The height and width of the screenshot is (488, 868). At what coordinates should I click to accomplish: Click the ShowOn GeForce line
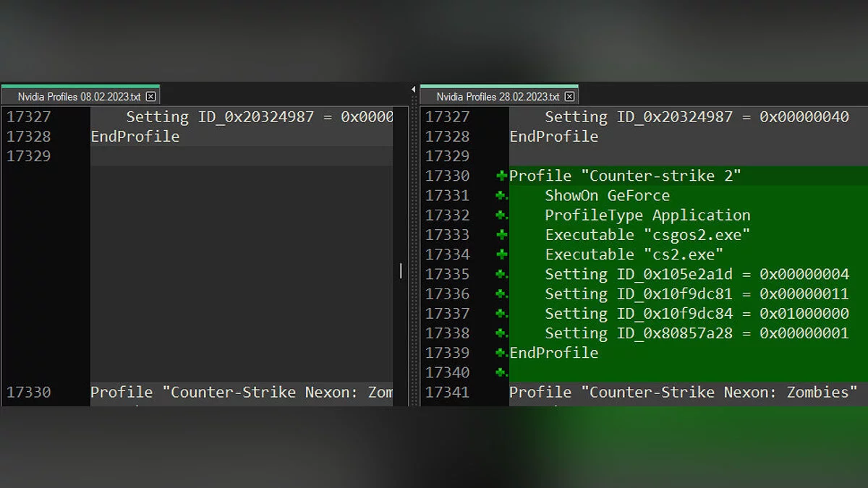[608, 195]
